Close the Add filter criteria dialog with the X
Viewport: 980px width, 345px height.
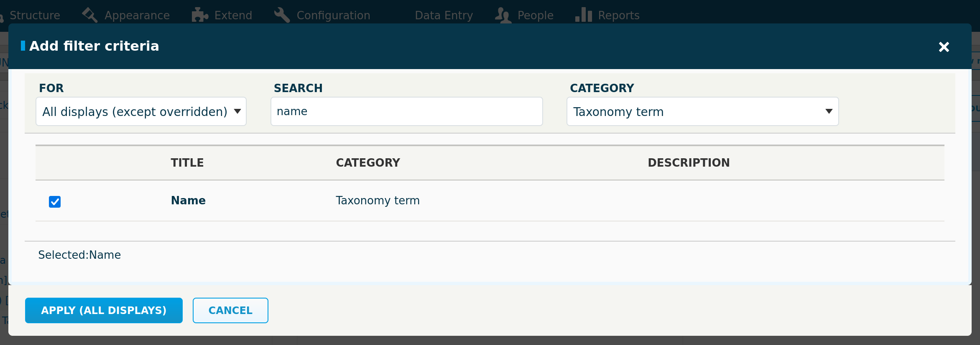(944, 47)
